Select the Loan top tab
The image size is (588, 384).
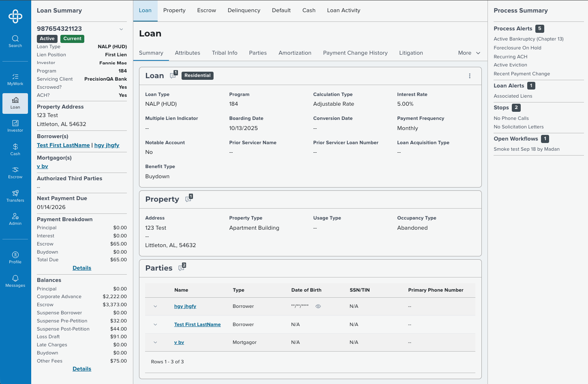tap(145, 11)
